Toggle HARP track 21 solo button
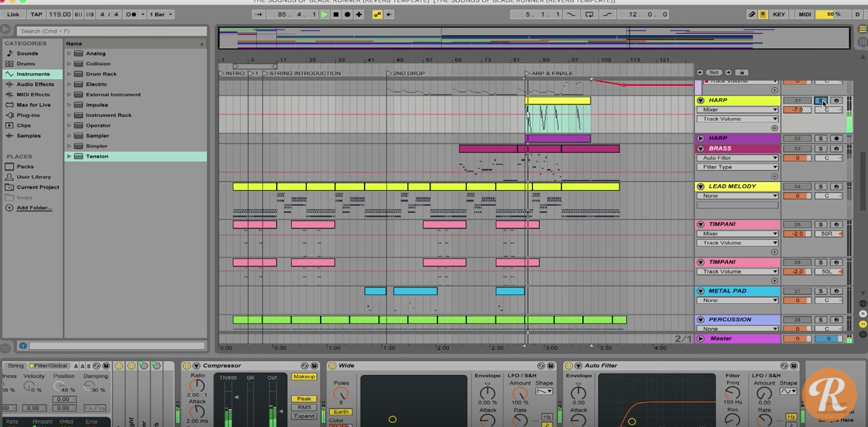The height and width of the screenshot is (427, 868). coord(821,100)
